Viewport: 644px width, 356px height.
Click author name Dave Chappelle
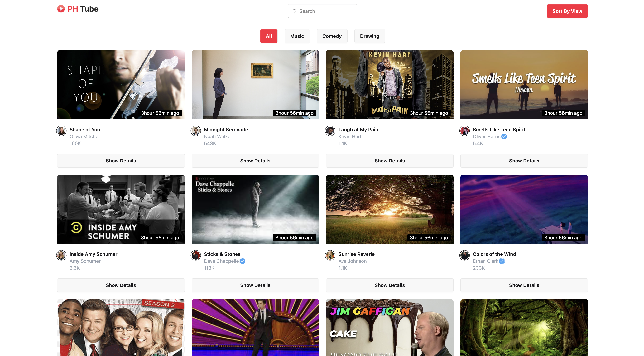pos(221,261)
